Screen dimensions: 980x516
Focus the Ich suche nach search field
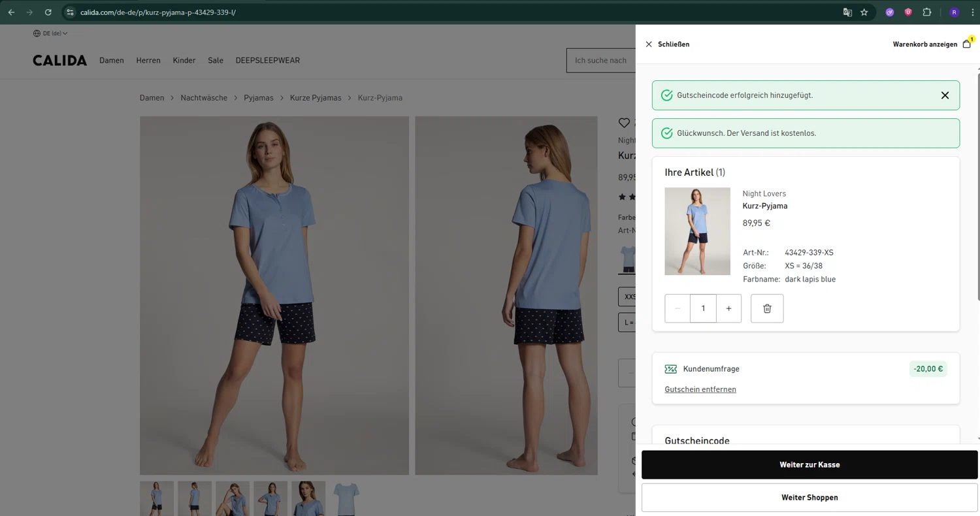click(601, 61)
